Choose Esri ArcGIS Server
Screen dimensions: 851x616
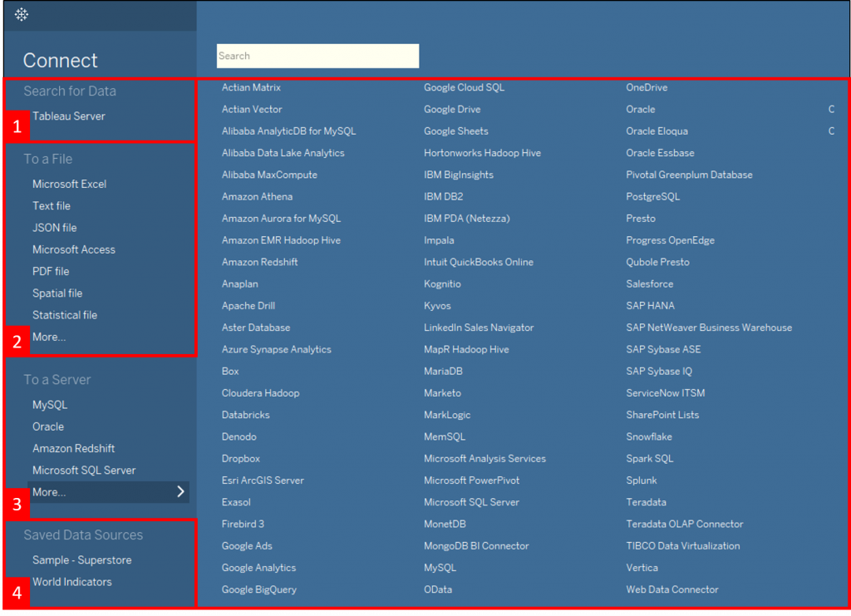point(263,480)
